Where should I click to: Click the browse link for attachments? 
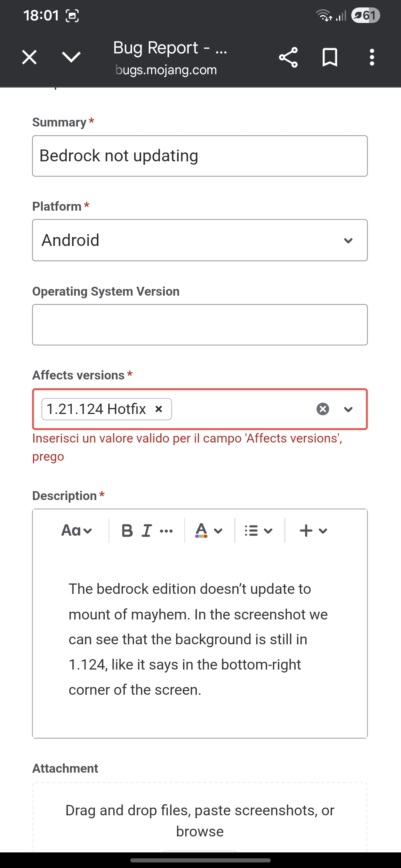point(200,832)
